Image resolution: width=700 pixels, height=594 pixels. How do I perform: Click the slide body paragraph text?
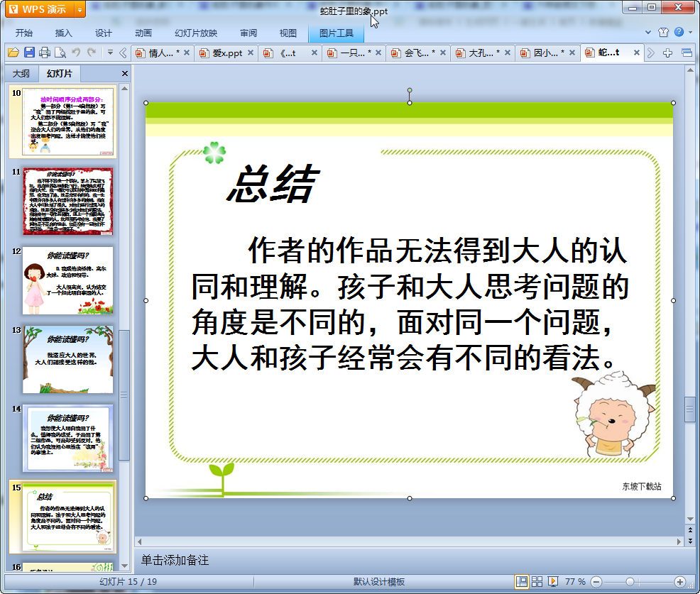point(410,304)
